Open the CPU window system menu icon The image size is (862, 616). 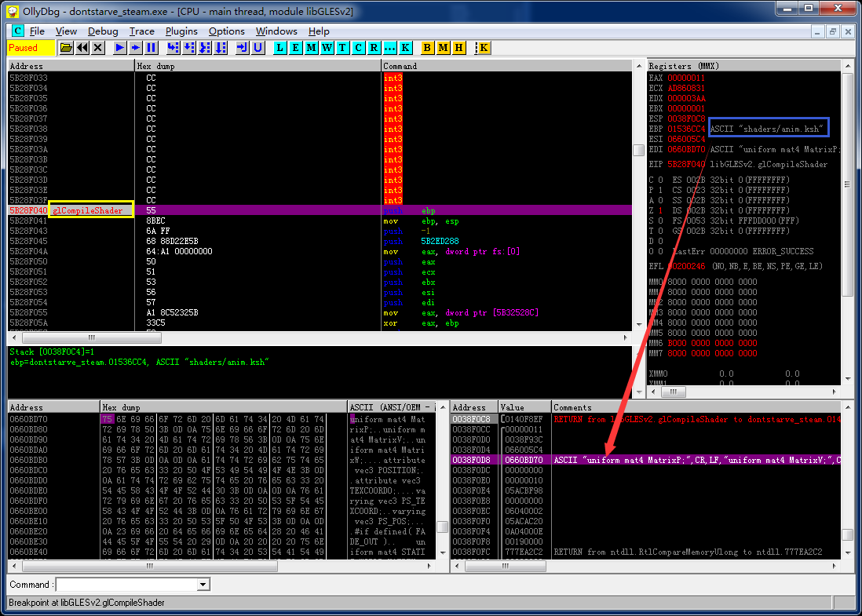click(x=17, y=31)
